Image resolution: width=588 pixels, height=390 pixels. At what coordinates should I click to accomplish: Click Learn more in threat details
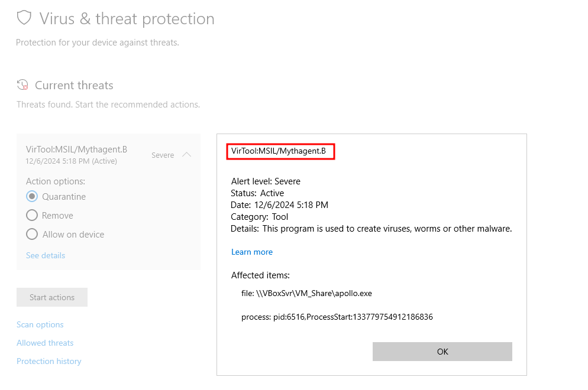[x=252, y=252]
